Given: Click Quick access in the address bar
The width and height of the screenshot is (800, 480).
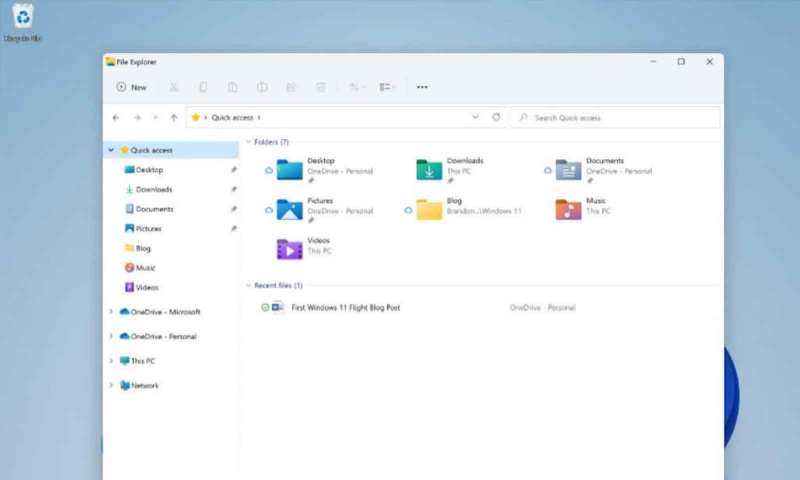Looking at the screenshot, I should [232, 118].
